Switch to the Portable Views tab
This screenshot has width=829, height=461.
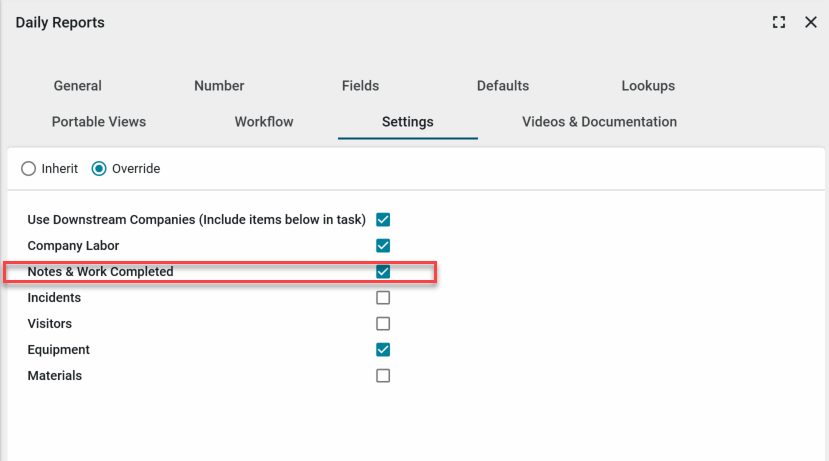99,122
